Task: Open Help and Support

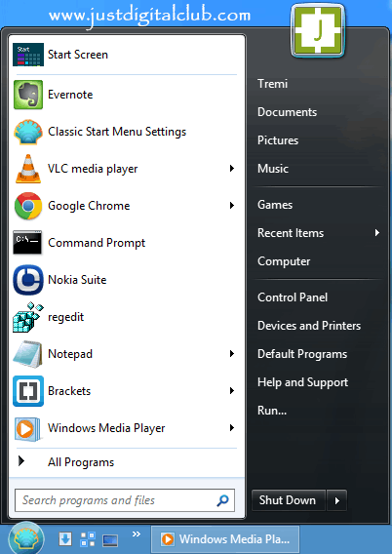Action: pos(302,382)
